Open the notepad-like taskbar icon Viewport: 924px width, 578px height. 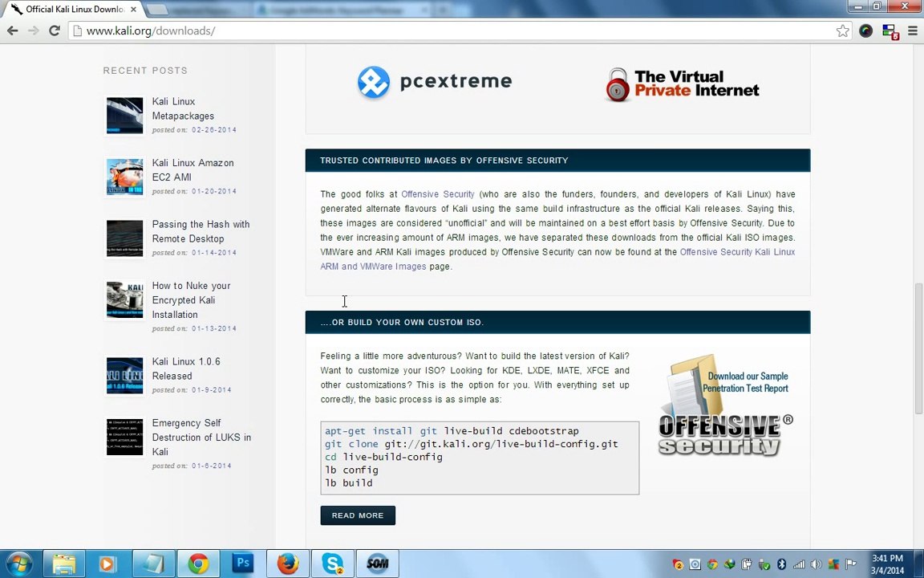click(152, 564)
